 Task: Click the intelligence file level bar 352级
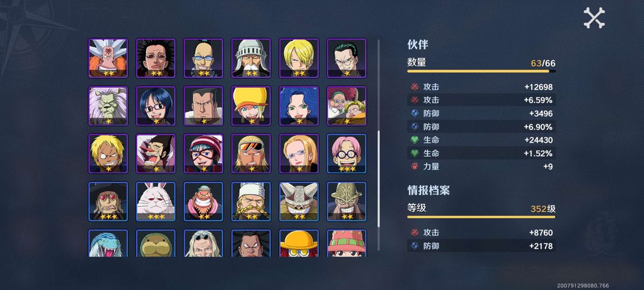tap(481, 217)
